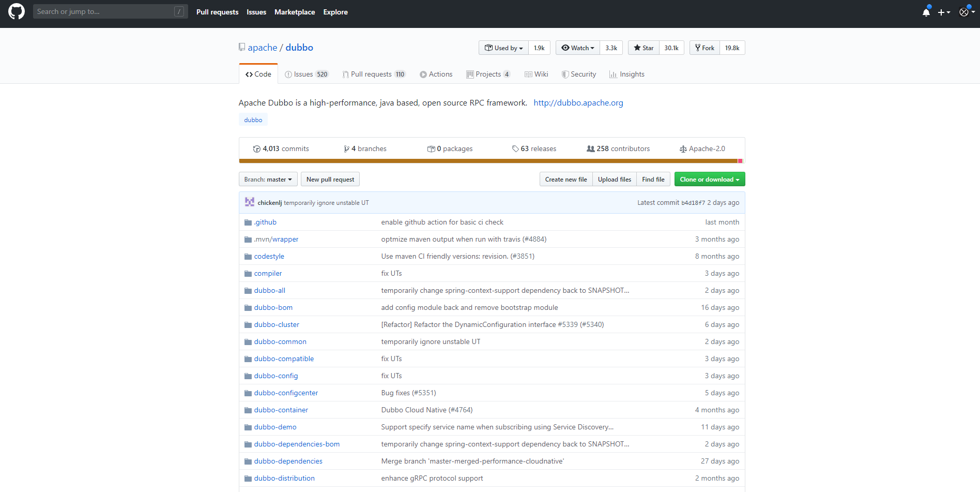Focus the Search or jump to field
980x492 pixels.
pyautogui.click(x=110, y=11)
